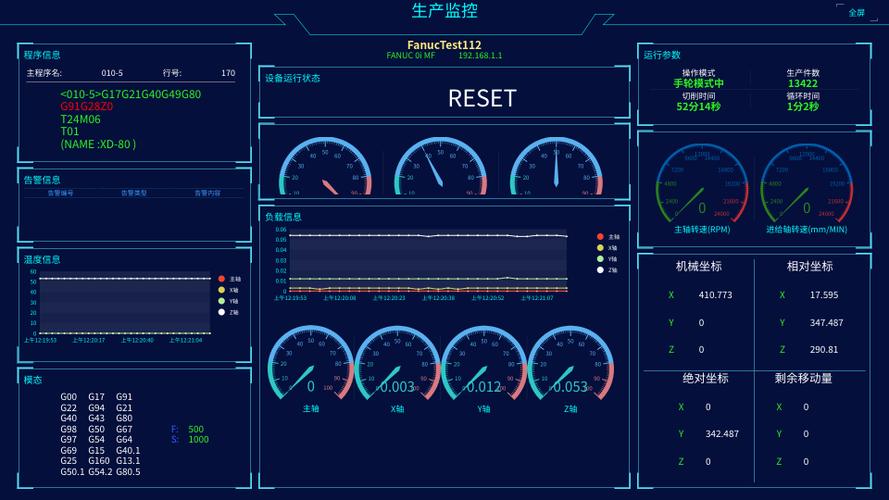Click the status gauge with needle at 50
Viewport: 889px width, 500px height.
coord(556,166)
